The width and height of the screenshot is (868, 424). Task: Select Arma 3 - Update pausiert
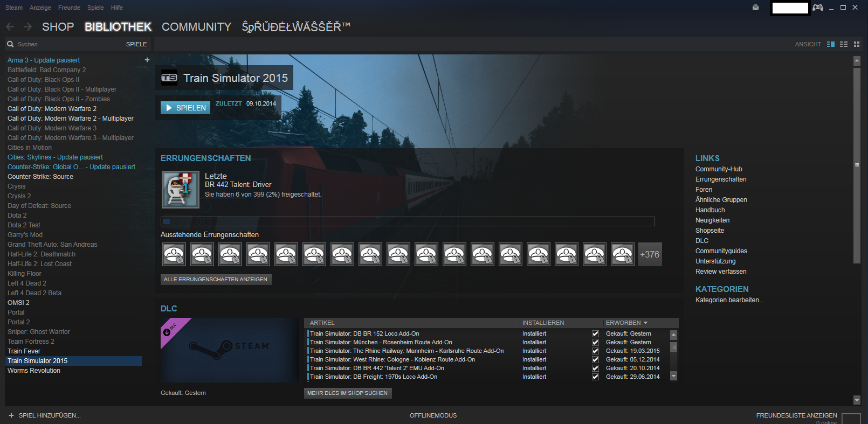(x=44, y=60)
